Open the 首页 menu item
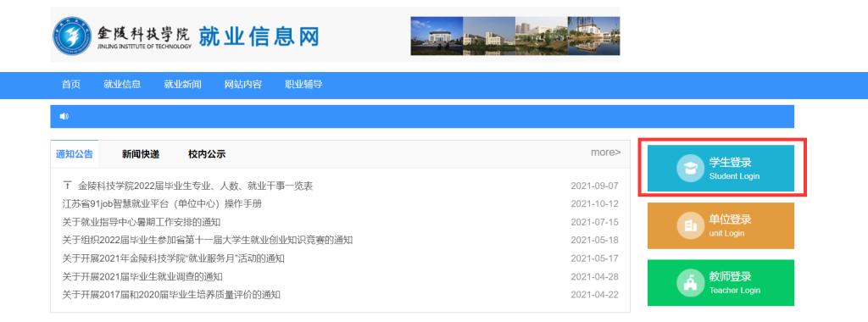Viewport: 868px width, 322px height. point(71,85)
